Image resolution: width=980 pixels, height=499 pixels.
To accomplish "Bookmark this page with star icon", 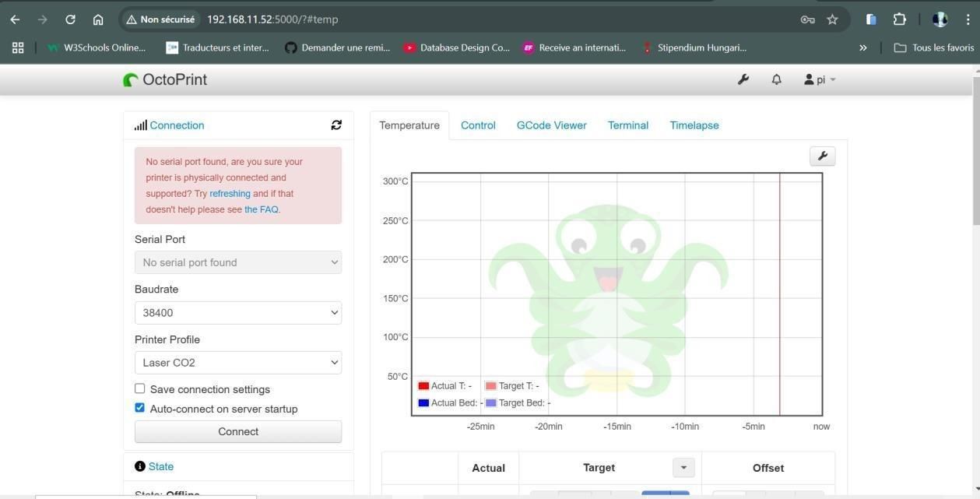I will (x=832, y=19).
